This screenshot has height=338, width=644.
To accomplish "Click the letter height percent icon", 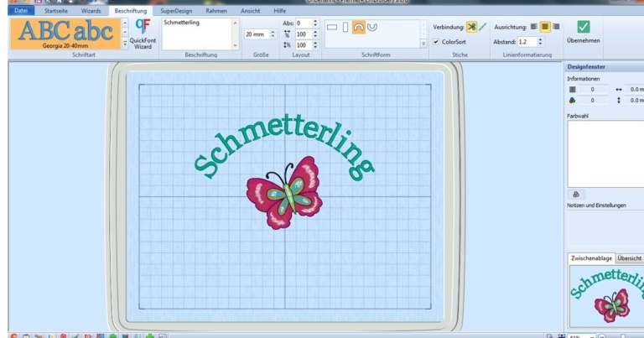I will point(287,44).
